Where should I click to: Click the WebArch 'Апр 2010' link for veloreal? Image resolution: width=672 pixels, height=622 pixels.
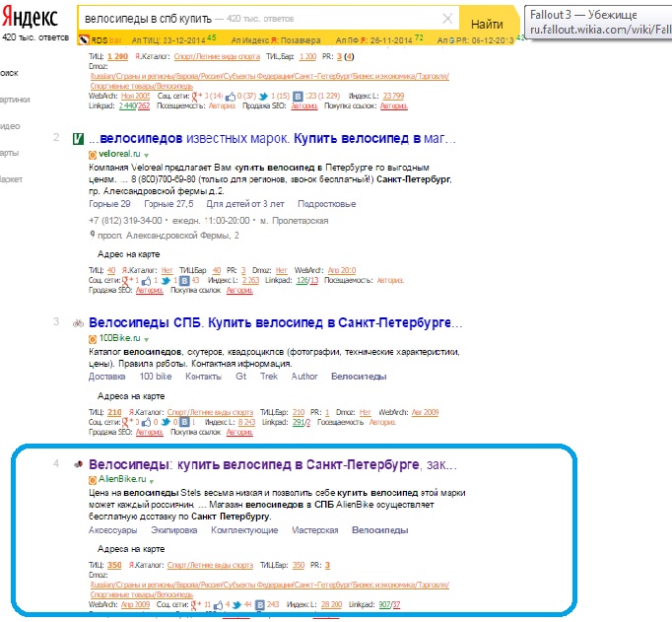pos(342,270)
